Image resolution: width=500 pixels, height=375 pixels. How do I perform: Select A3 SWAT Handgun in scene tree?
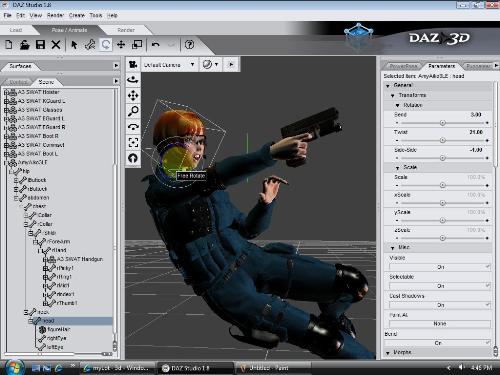[80, 259]
